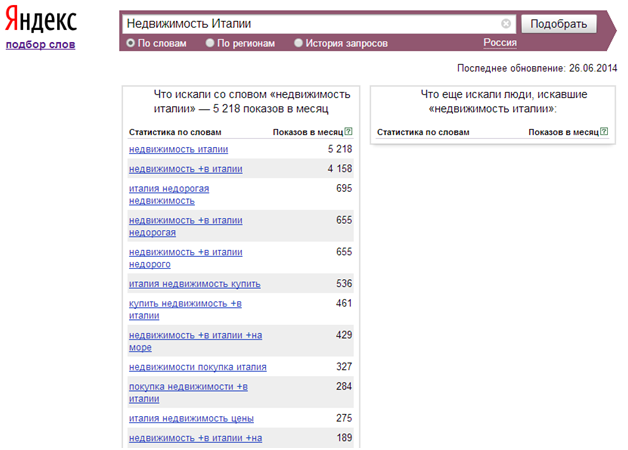The width and height of the screenshot is (628, 450).
Task: Open 'италия недвижимость цены' link
Action: click(x=191, y=418)
